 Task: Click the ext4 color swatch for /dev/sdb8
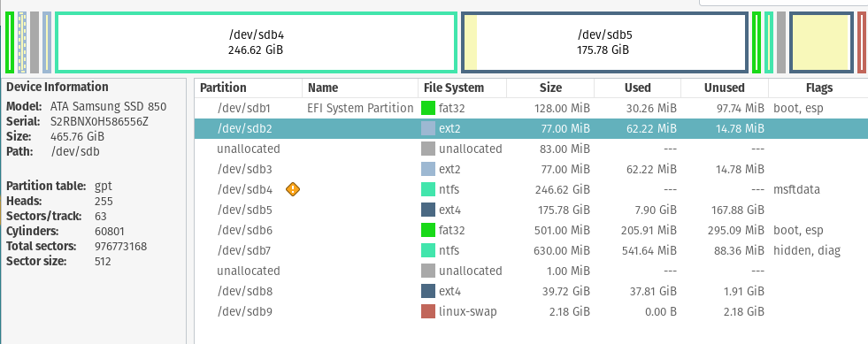[428, 291]
